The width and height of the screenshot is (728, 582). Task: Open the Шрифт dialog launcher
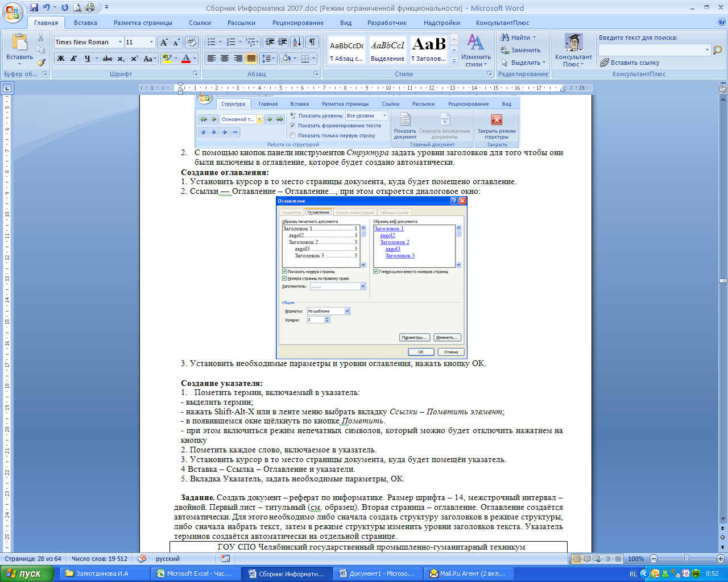(196, 74)
